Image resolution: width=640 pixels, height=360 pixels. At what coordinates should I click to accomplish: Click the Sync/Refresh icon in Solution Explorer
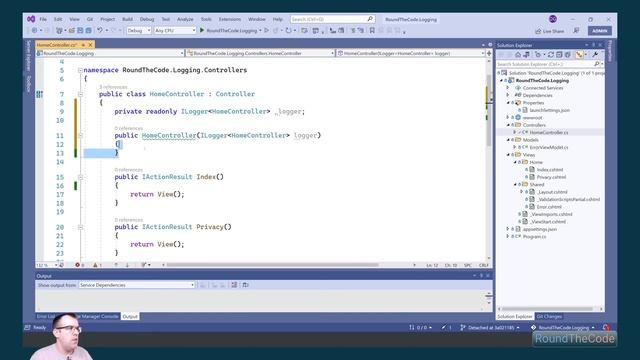551,55
